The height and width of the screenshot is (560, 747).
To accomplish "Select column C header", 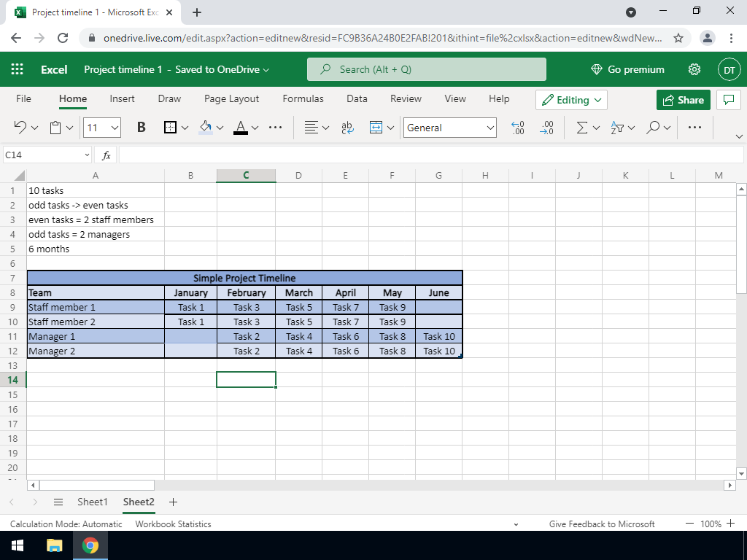I will [x=246, y=176].
